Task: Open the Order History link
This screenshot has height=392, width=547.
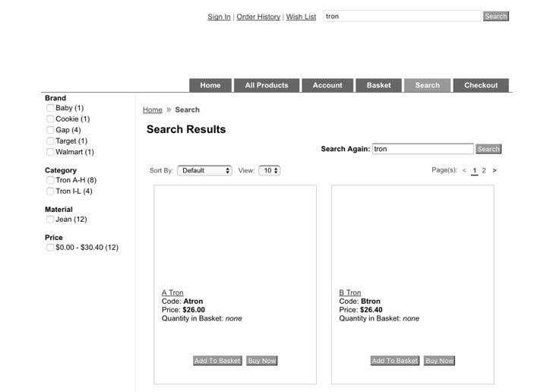Action: click(x=258, y=17)
